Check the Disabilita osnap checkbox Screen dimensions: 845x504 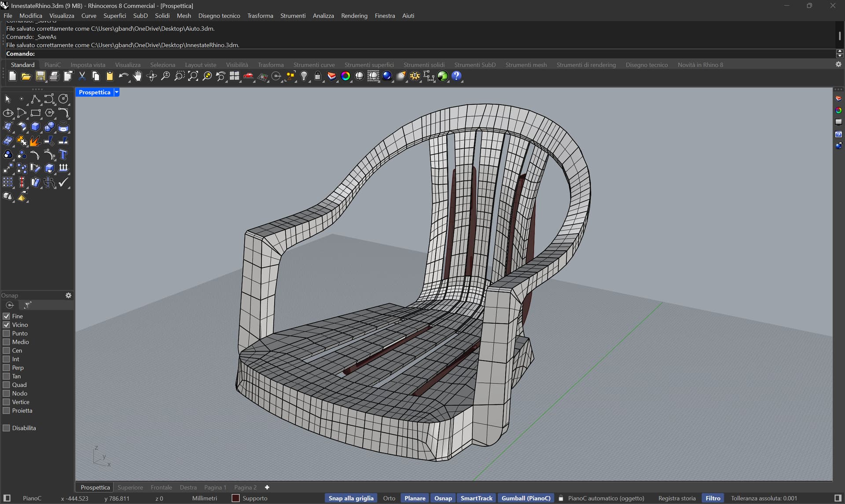(x=7, y=428)
